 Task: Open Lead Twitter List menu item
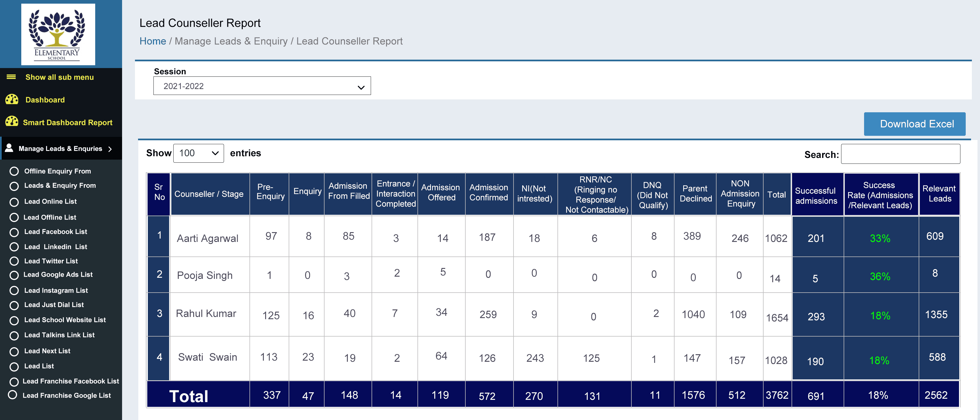[x=51, y=261]
